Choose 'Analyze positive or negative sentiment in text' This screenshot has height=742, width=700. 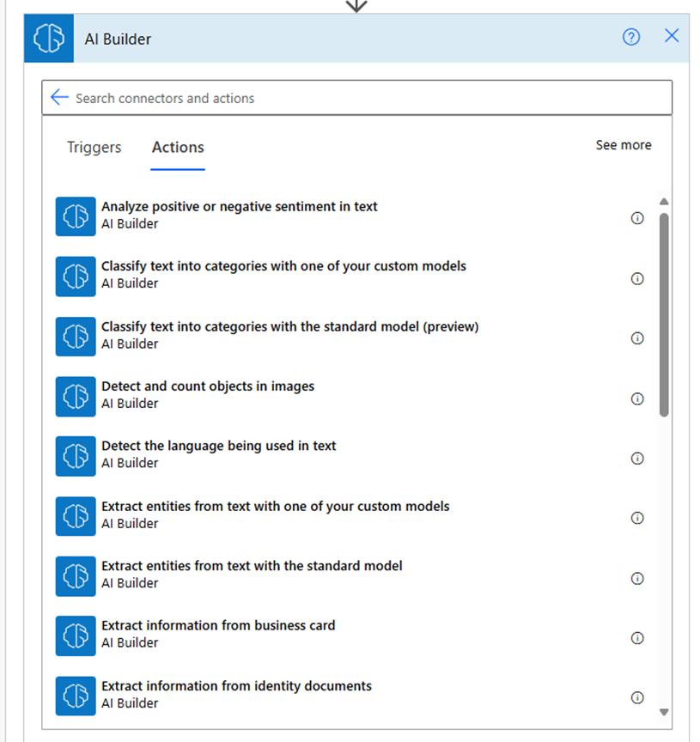coord(239,207)
